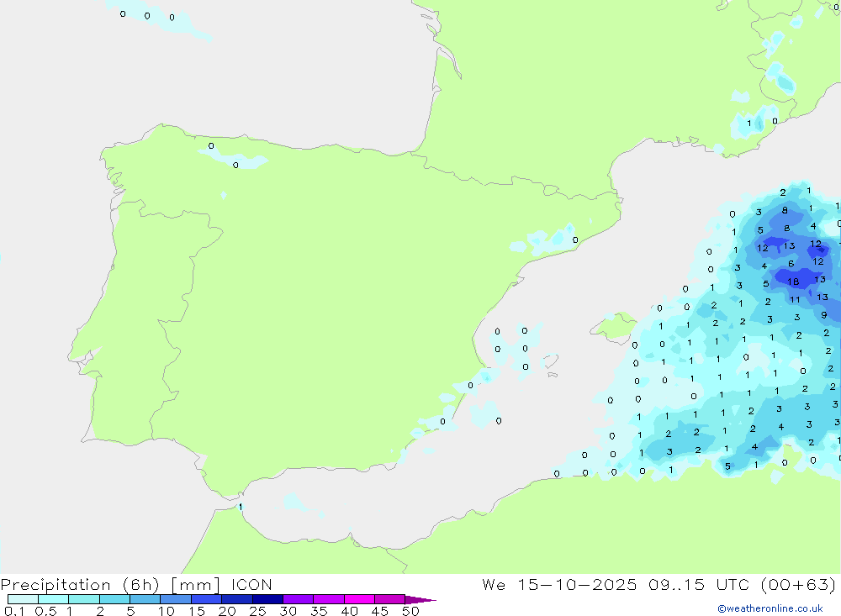Click the purple arrow tip past 50
Image resolution: width=841 pixels, height=616 pixels.
420,600
